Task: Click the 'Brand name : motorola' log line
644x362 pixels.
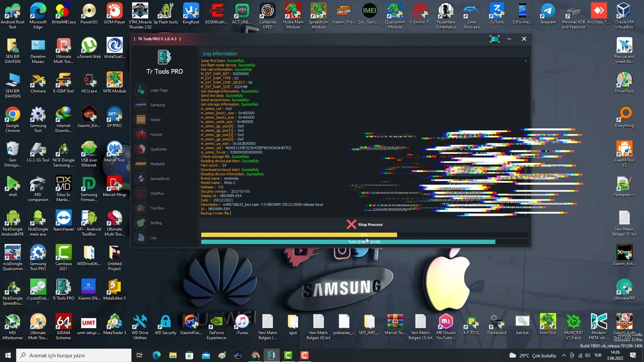Action: pos(219,178)
